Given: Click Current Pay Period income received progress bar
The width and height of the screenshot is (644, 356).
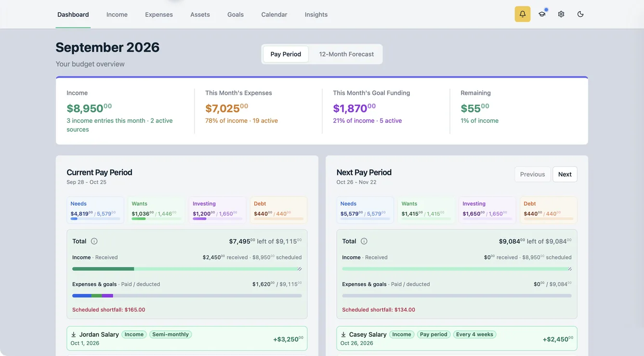Looking at the screenshot, I should (x=187, y=269).
